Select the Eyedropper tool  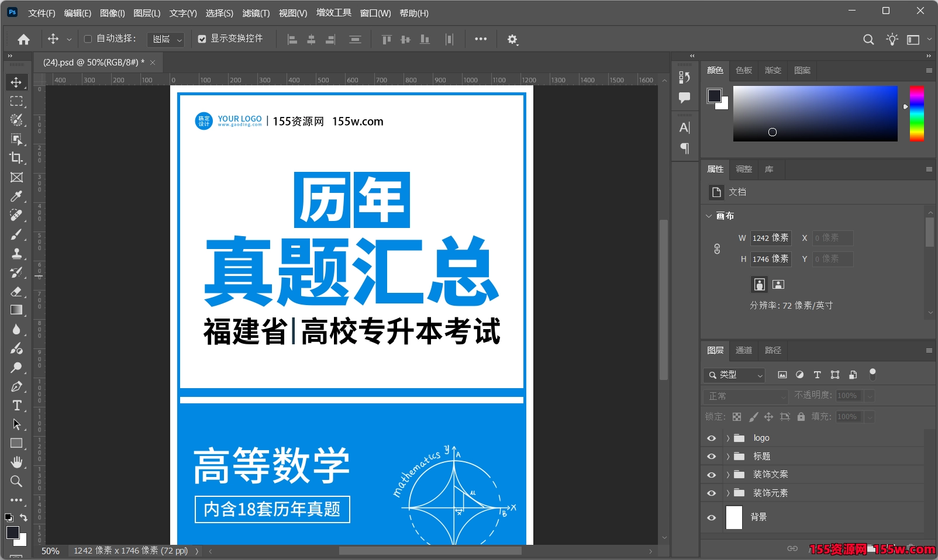coord(16,196)
